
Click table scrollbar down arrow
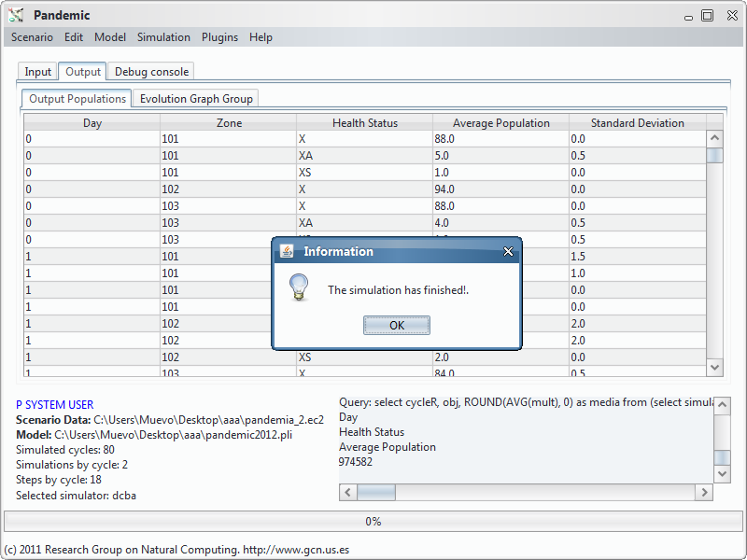714,368
